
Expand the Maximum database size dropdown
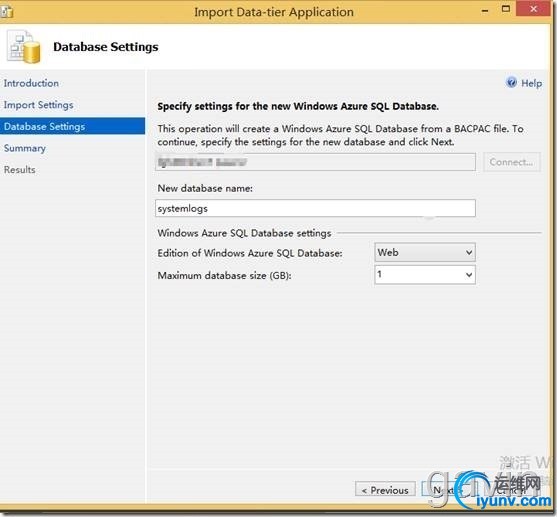[x=425, y=275]
